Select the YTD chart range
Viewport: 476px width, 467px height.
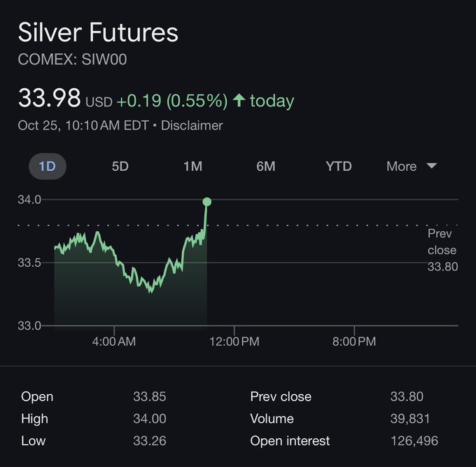pyautogui.click(x=338, y=166)
